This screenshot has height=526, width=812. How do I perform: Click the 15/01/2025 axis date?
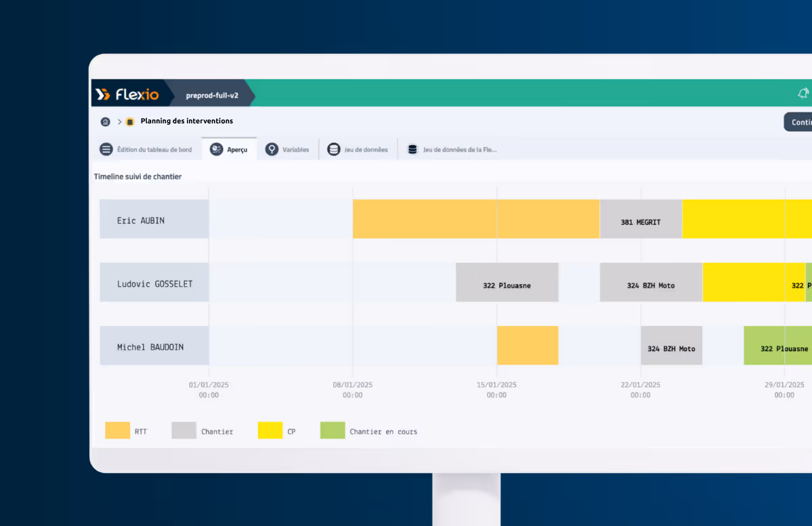click(x=496, y=390)
